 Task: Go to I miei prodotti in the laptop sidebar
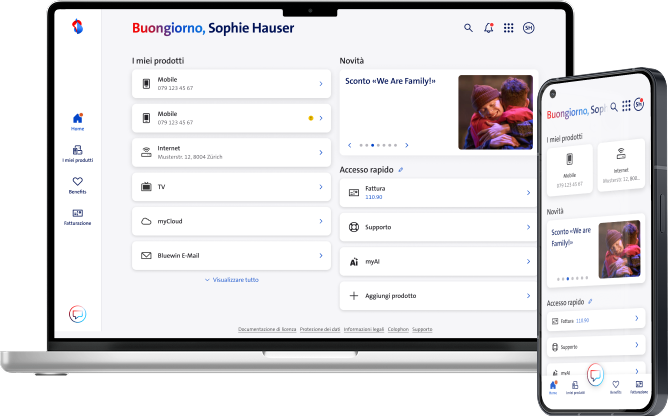[x=78, y=152]
